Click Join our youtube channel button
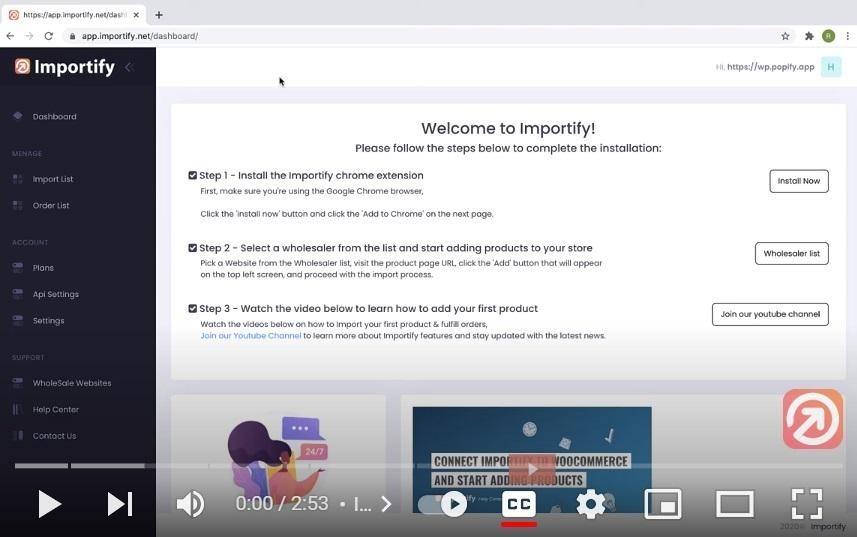This screenshot has width=857, height=537. point(770,314)
